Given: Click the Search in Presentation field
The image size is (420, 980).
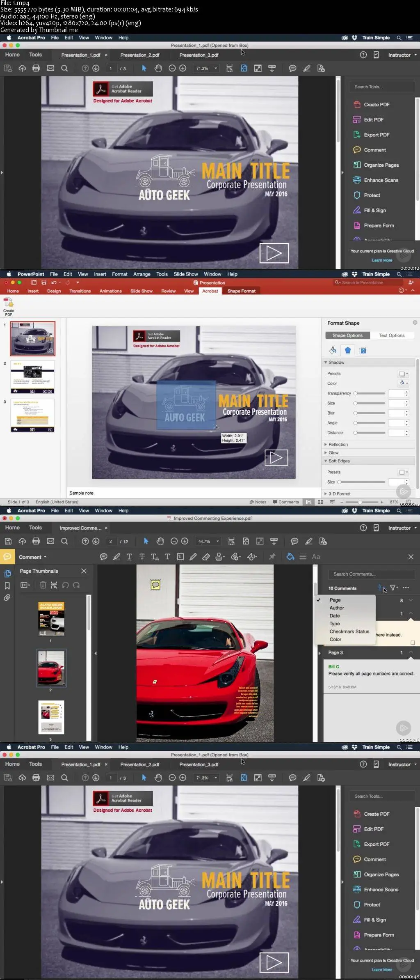Looking at the screenshot, I should pos(367,282).
